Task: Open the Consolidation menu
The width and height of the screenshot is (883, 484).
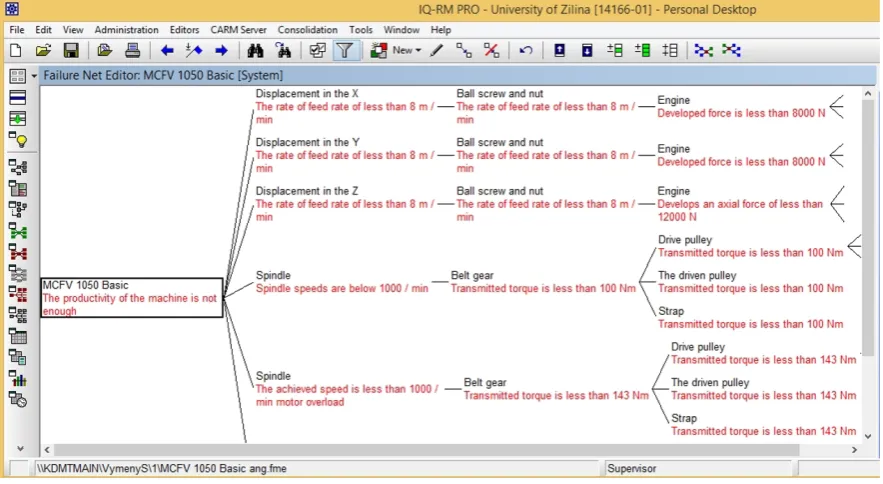Action: coord(307,30)
